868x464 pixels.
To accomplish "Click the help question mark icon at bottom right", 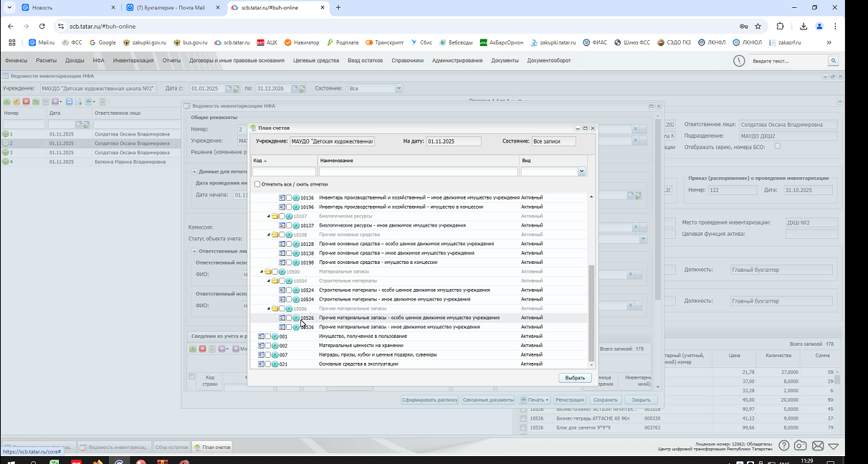I will point(784,446).
